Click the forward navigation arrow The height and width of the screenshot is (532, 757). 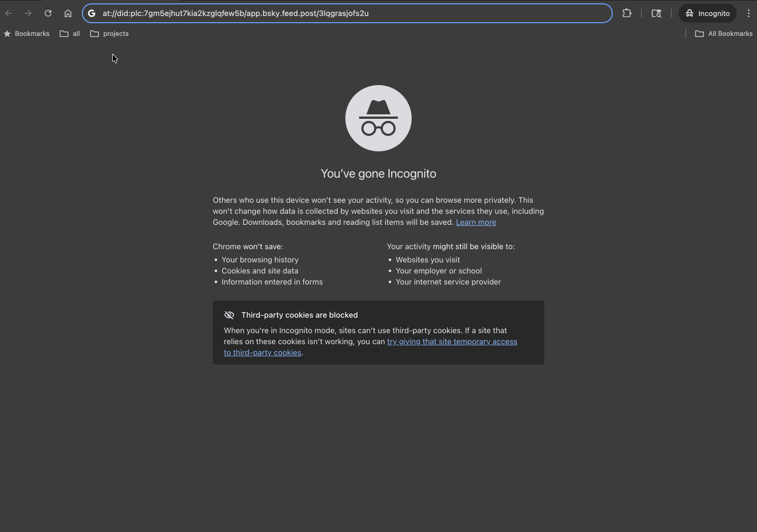28,13
